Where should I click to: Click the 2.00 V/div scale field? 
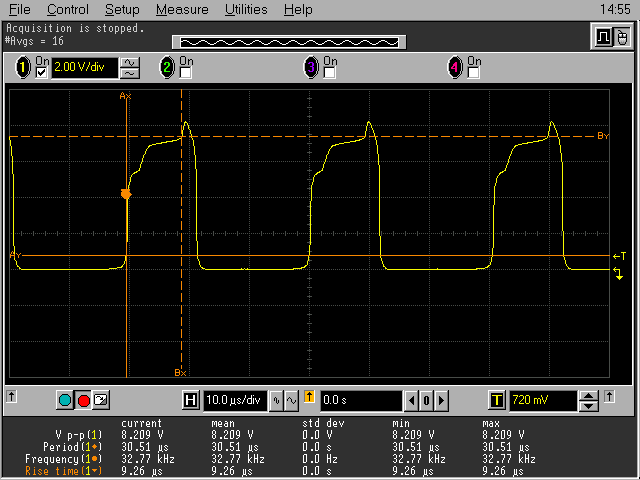click(84, 67)
